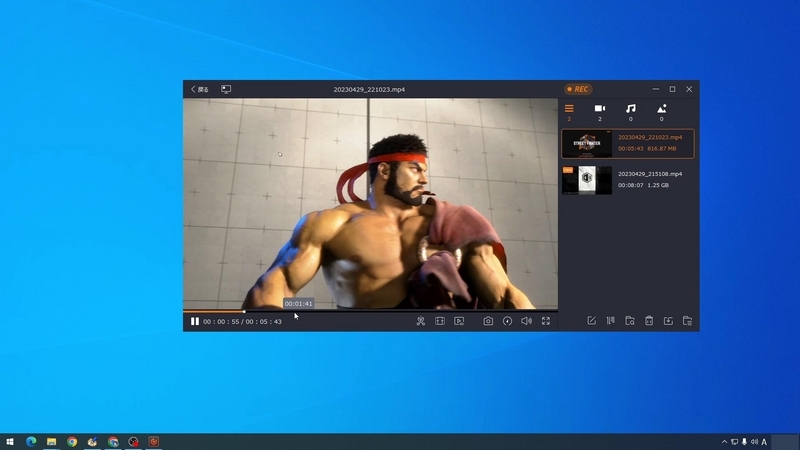Screen dimensions: 800x450
Task: Click the speaker volume icon
Action: click(x=526, y=321)
